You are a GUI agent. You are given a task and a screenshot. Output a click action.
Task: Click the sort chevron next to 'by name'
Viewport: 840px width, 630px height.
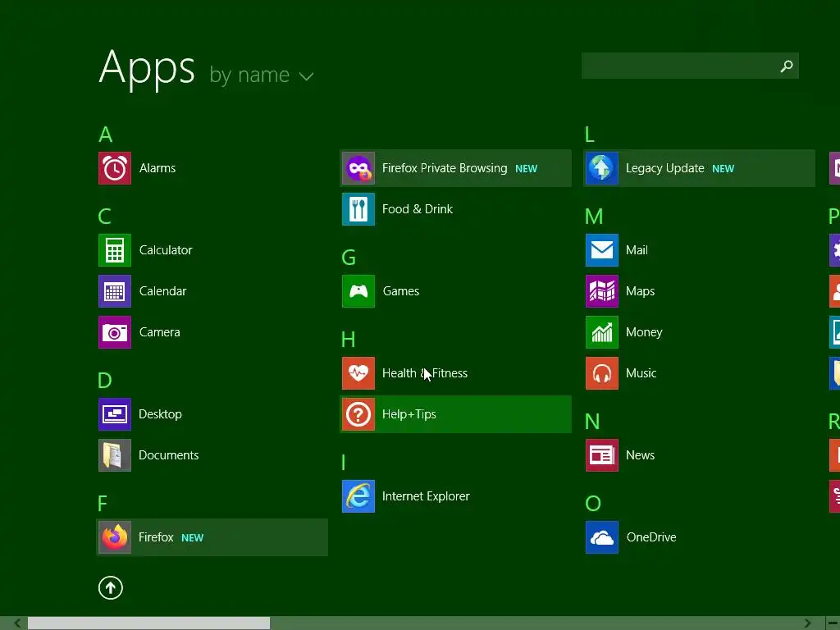[x=307, y=76]
